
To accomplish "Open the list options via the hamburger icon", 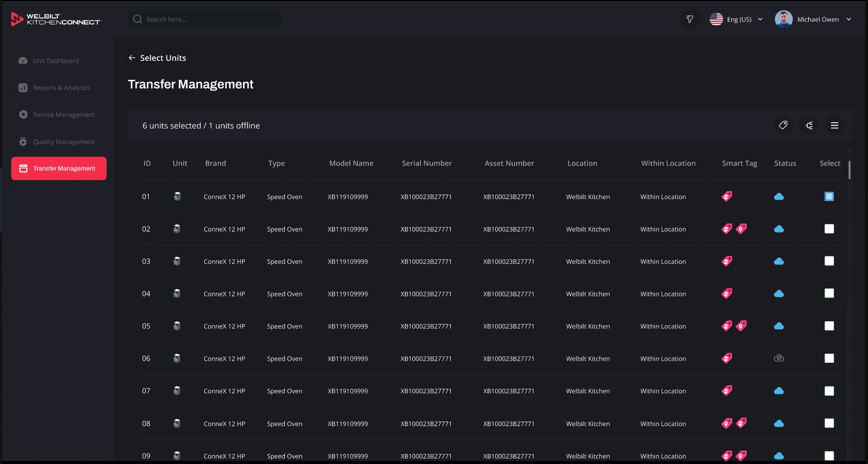I will click(x=835, y=125).
